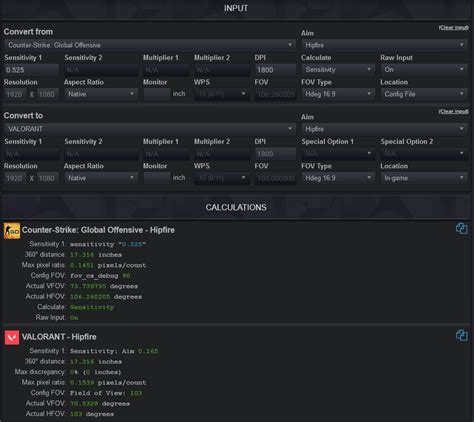The image size is (474, 422).
Task: Click Convert to Multiplier 1 N/A field
Action: tap(166, 154)
